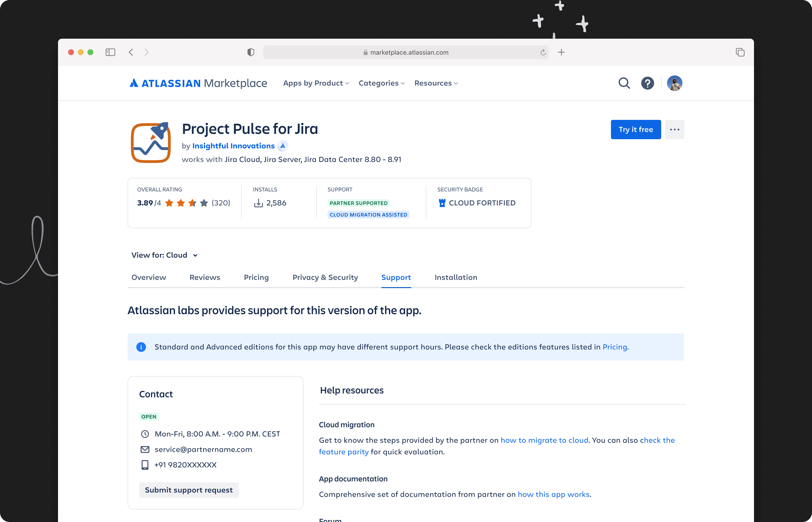
Task: Switch to the Overview tab
Action: [149, 277]
